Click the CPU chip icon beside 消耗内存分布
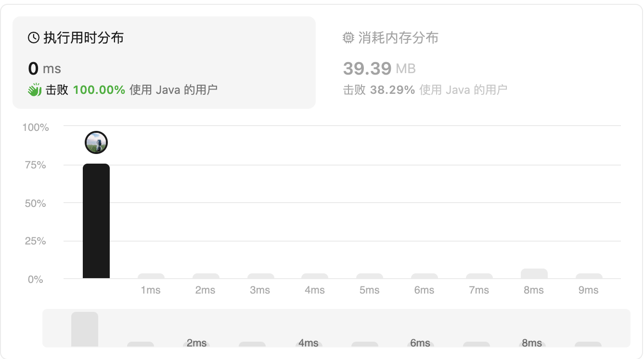644x359 pixels. (348, 38)
